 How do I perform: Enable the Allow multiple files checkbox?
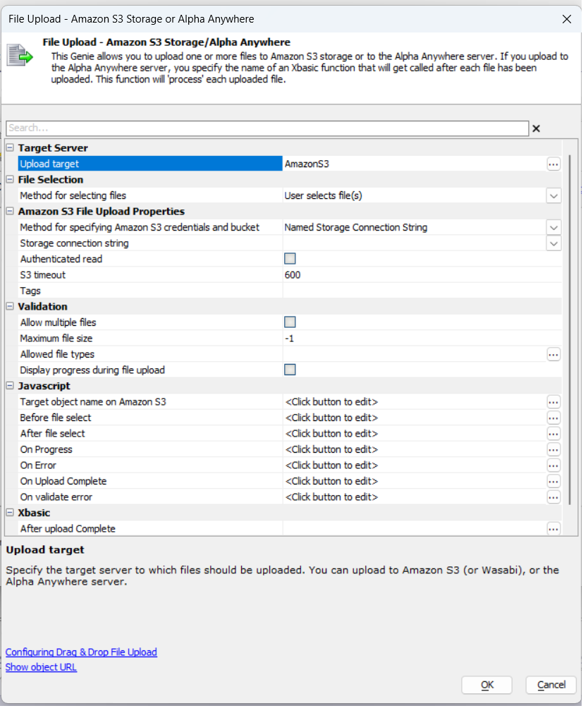pos(290,322)
